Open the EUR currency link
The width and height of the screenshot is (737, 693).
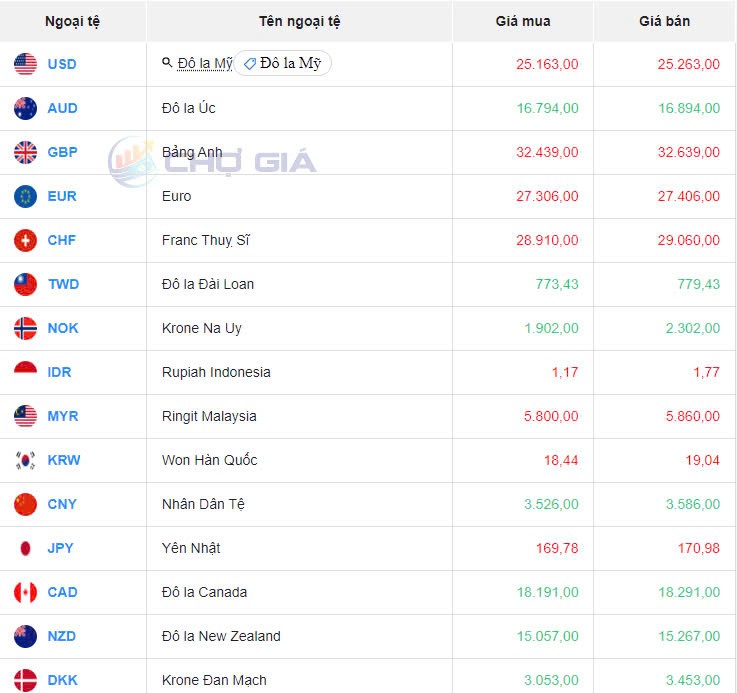tap(62, 196)
